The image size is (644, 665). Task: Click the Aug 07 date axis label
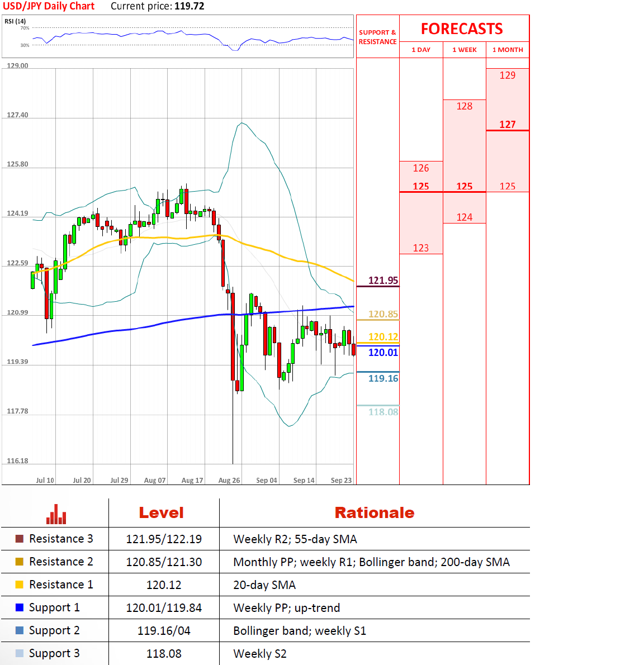tap(155, 480)
